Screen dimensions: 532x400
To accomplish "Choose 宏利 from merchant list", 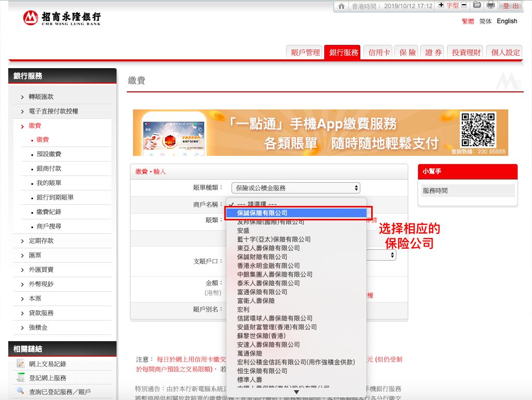I will click(296, 310).
